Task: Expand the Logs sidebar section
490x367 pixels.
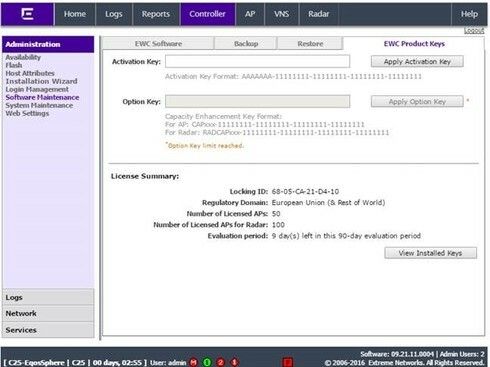Action: (48, 297)
